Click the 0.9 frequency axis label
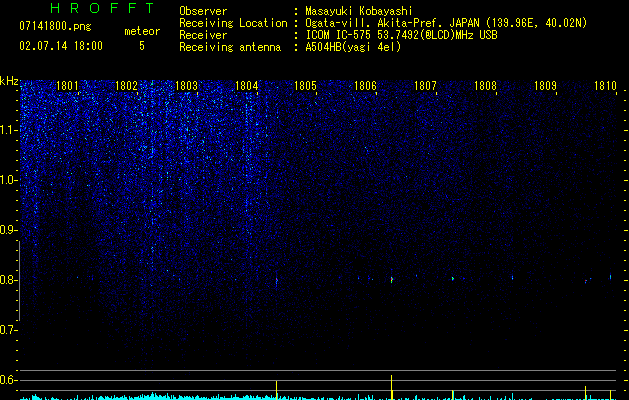This screenshot has width=629, height=400. 8,230
